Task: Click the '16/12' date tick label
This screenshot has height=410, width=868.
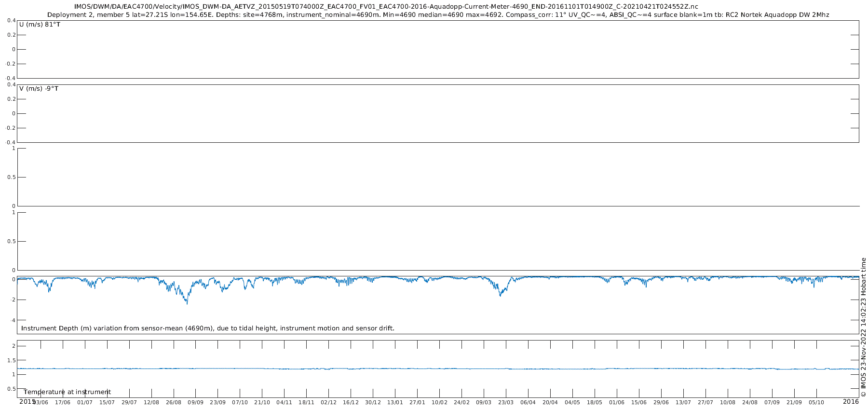Action: [x=351, y=402]
